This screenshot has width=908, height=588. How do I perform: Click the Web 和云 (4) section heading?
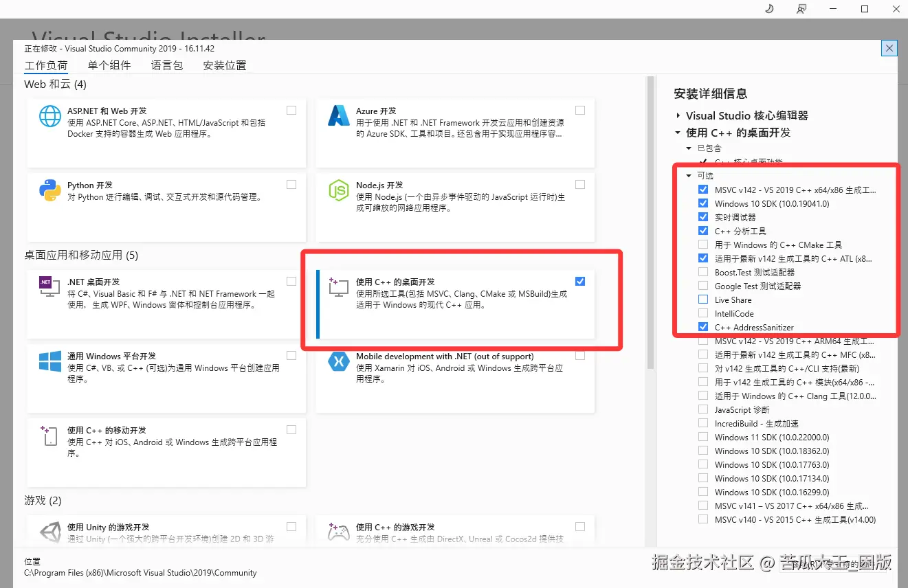(56, 84)
